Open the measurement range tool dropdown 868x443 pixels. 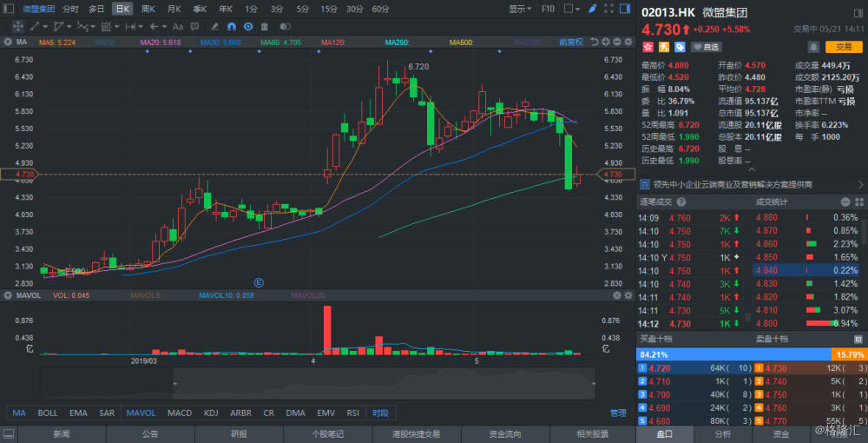(141, 26)
